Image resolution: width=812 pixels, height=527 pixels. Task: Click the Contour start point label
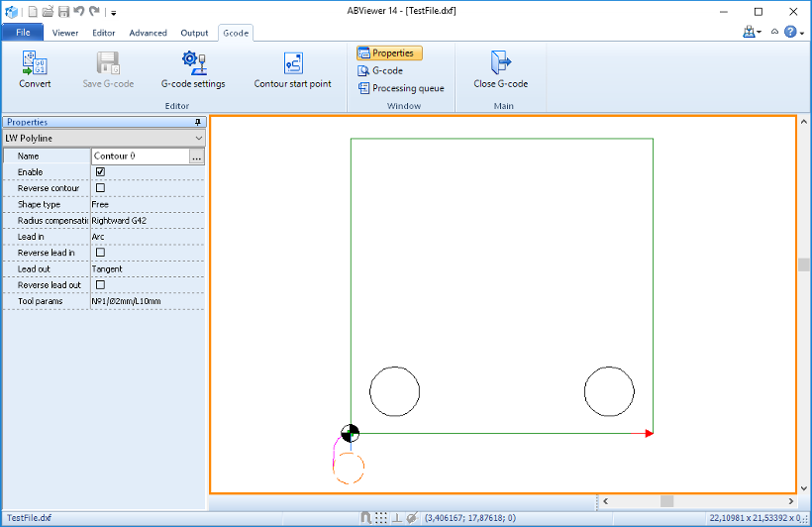(x=292, y=84)
